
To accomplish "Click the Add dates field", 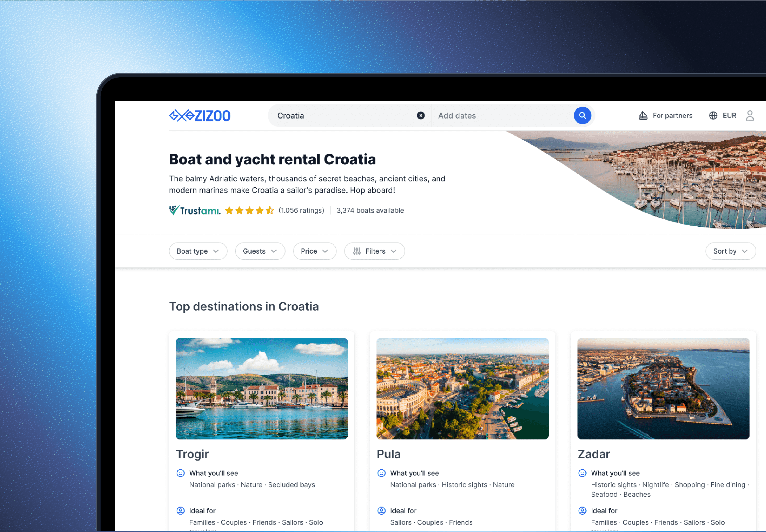I will point(502,116).
